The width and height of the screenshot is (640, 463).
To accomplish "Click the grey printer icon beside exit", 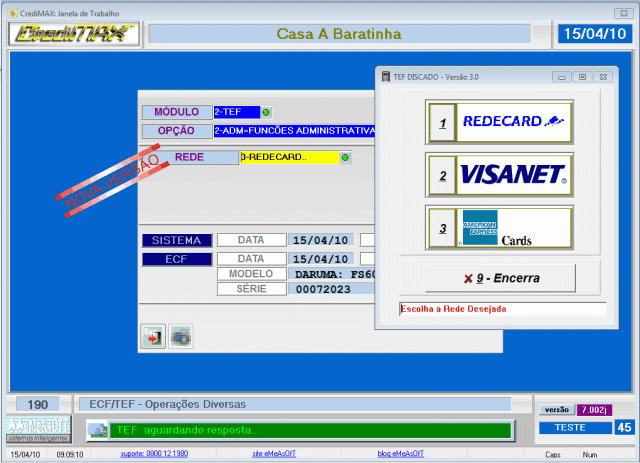I will (x=181, y=337).
